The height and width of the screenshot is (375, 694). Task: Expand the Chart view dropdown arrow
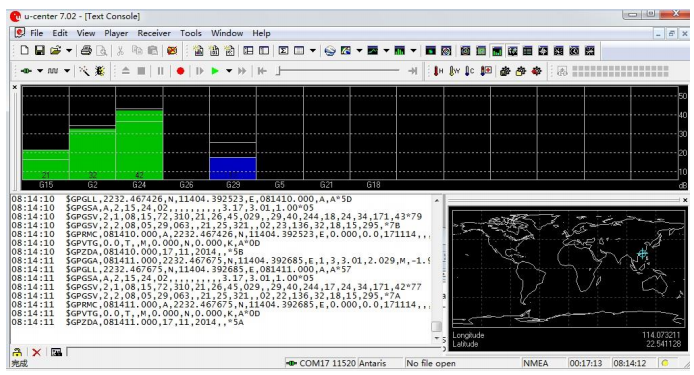(386, 50)
